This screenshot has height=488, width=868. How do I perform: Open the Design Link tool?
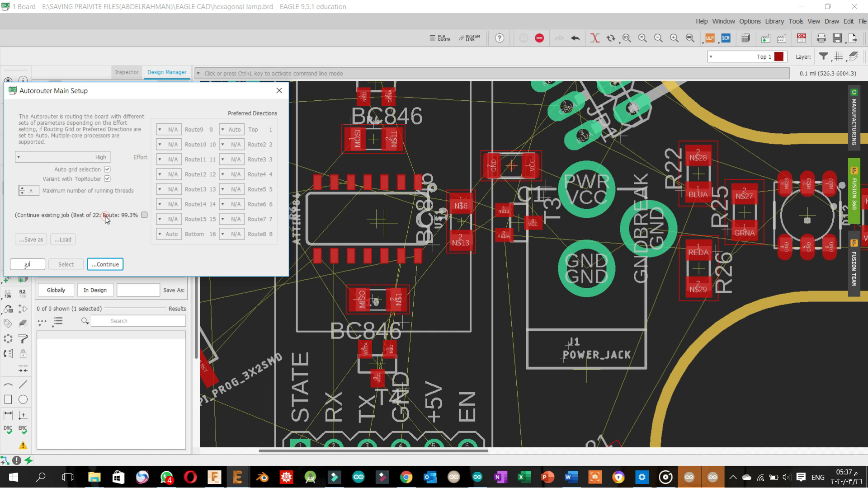(470, 38)
